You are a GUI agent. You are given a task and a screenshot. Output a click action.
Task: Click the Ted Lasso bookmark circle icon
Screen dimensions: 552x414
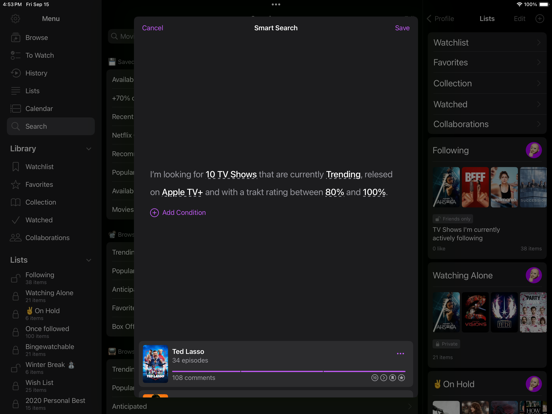pos(392,378)
